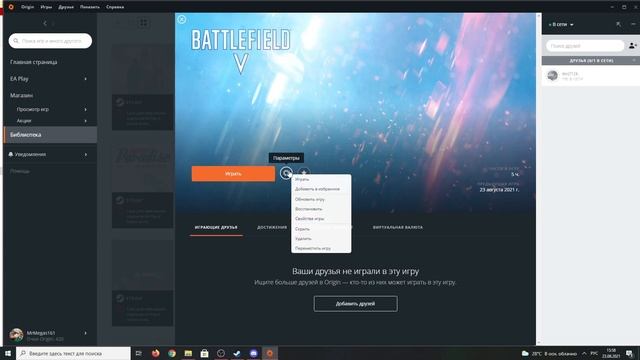Open Firefox from the taskbar
The image size is (640, 360).
[156, 353]
